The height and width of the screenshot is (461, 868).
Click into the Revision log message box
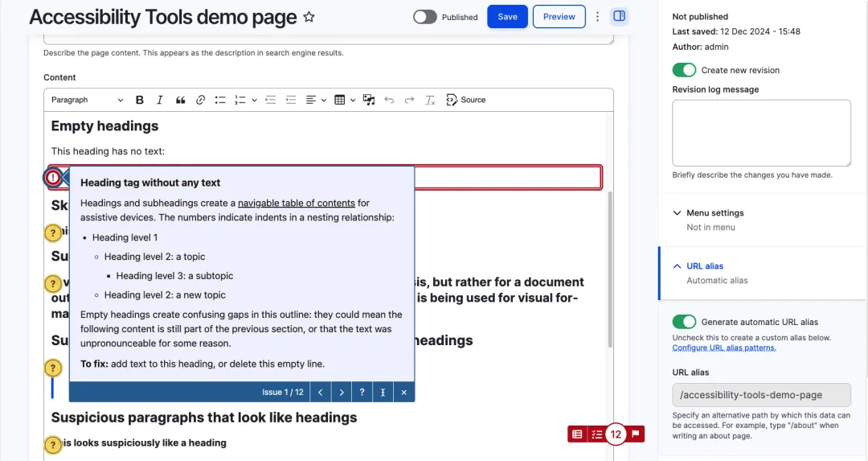[761, 133]
